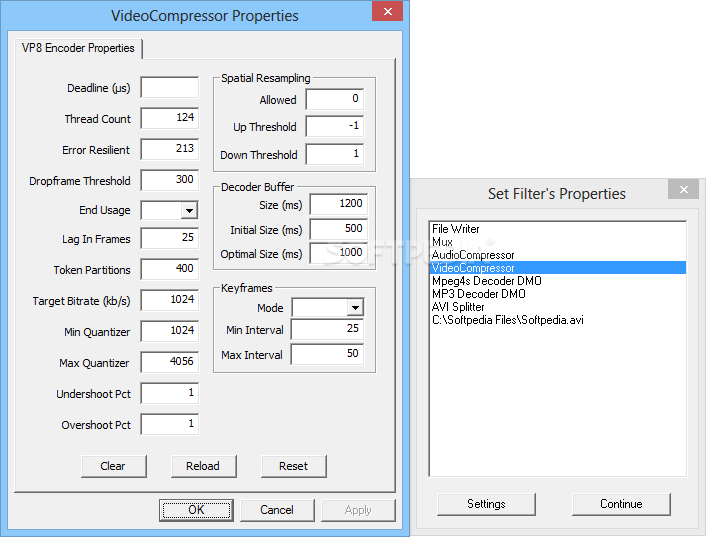Click the Reset button

point(294,466)
